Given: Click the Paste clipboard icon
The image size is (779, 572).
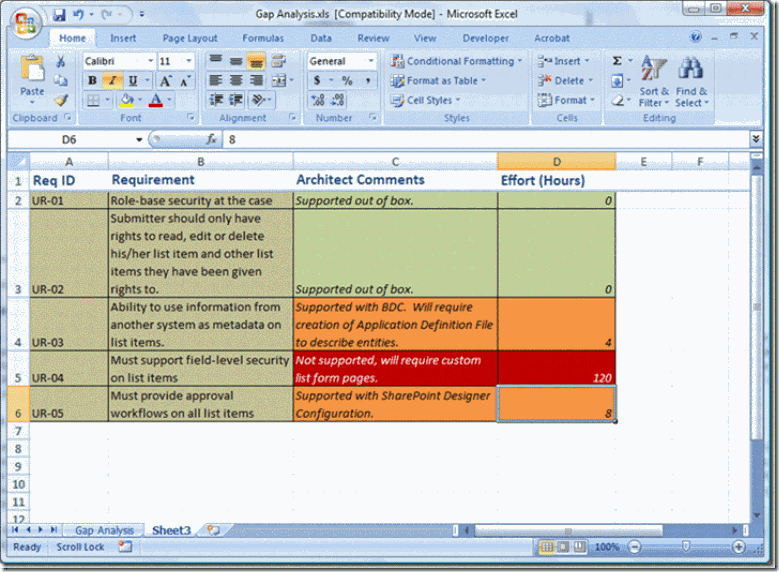Looking at the screenshot, I should (x=32, y=69).
